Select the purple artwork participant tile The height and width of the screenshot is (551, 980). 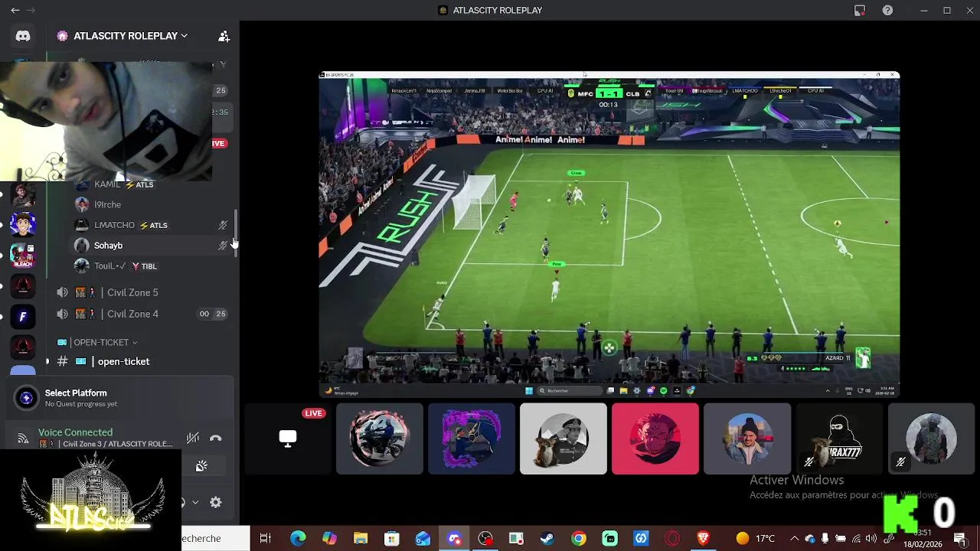coord(472,439)
